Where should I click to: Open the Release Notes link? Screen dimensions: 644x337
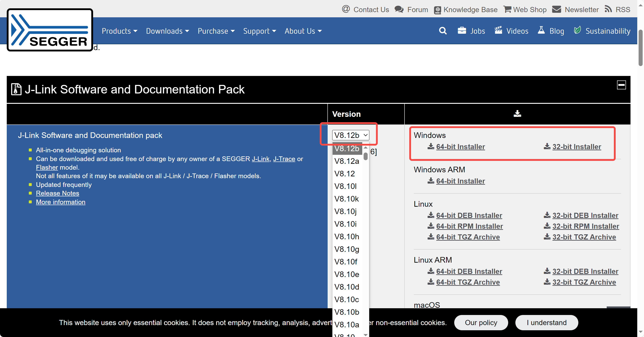58,193
